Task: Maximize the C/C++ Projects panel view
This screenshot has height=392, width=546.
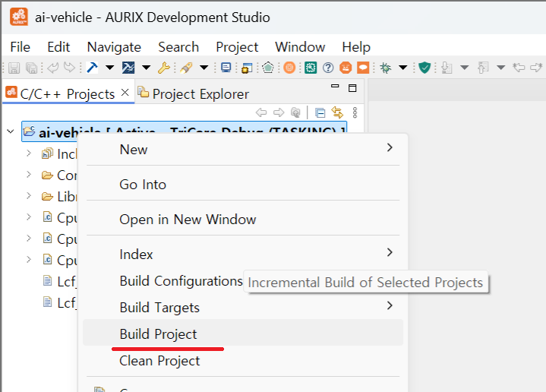Action: pos(352,88)
